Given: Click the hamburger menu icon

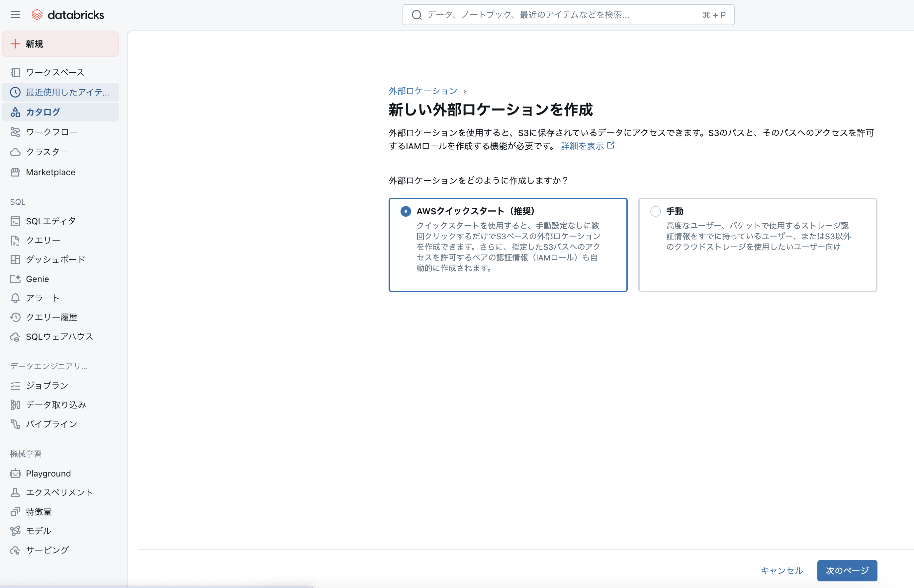Looking at the screenshot, I should click(15, 15).
